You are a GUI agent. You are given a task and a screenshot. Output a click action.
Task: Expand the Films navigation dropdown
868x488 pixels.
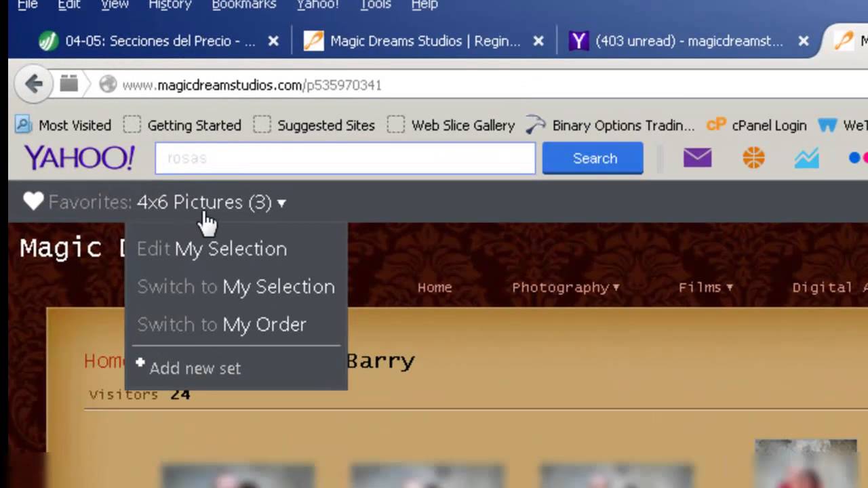(x=705, y=287)
